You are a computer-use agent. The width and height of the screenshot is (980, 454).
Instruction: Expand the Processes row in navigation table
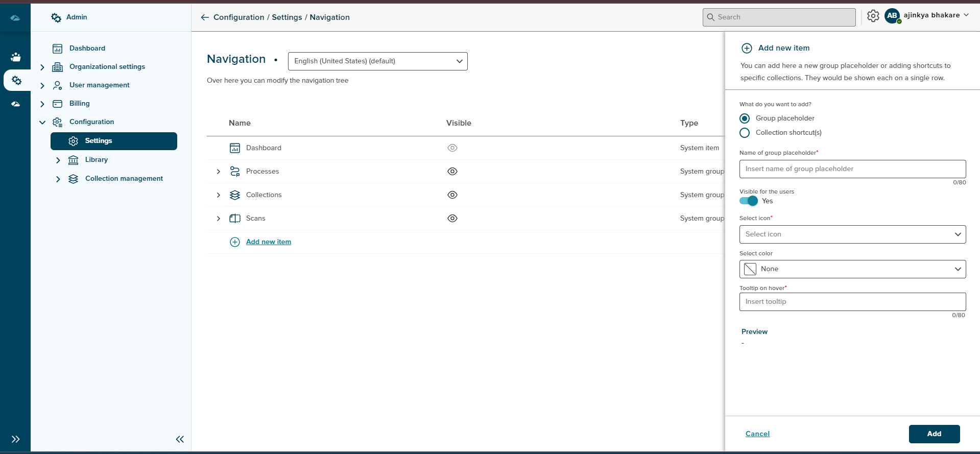[x=219, y=172]
